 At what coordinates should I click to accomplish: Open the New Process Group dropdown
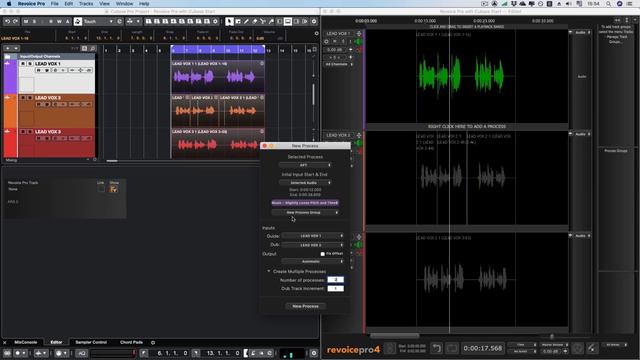point(305,213)
